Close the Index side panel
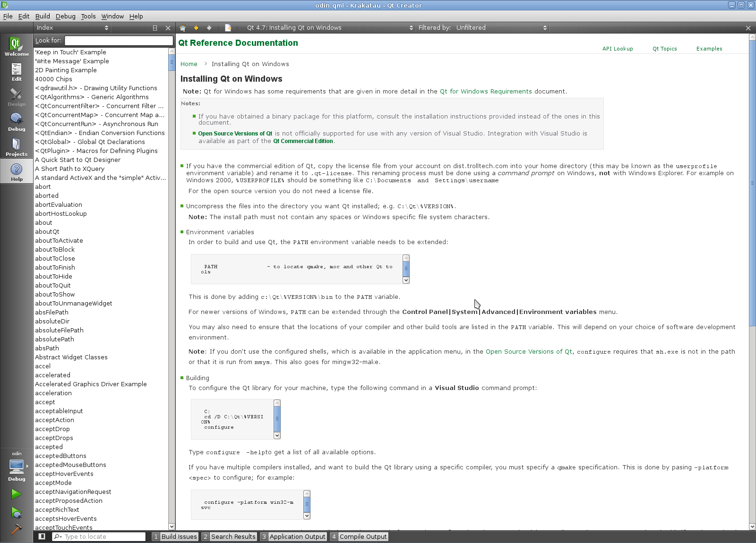The width and height of the screenshot is (756, 543). coord(168,28)
